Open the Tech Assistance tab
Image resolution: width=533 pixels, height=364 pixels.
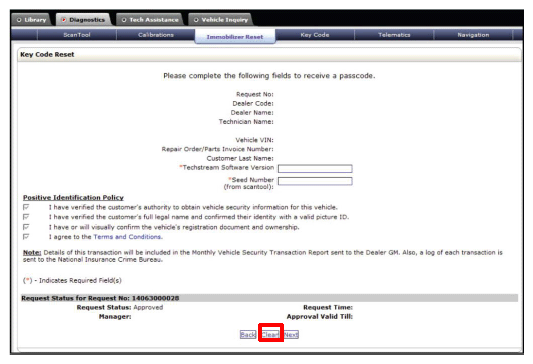click(x=150, y=20)
